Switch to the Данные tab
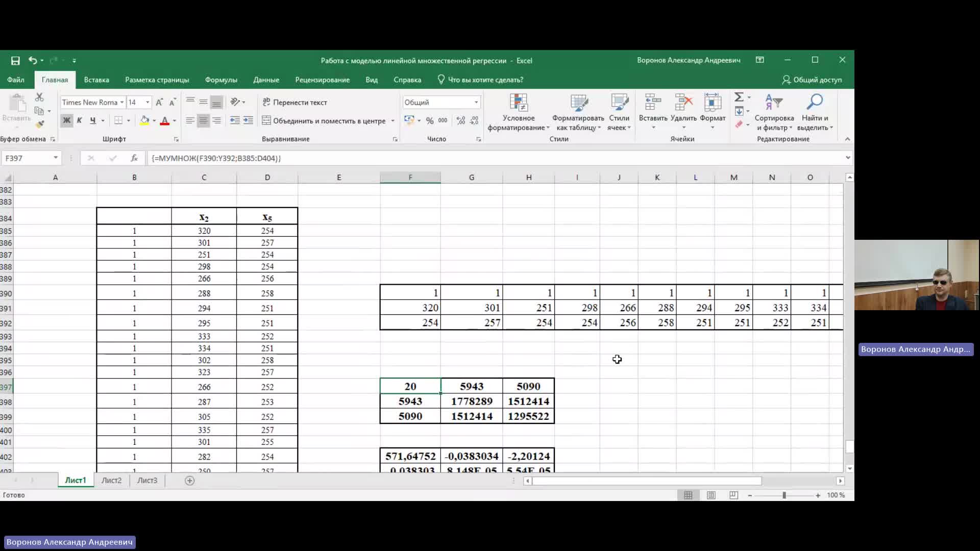 [266, 80]
